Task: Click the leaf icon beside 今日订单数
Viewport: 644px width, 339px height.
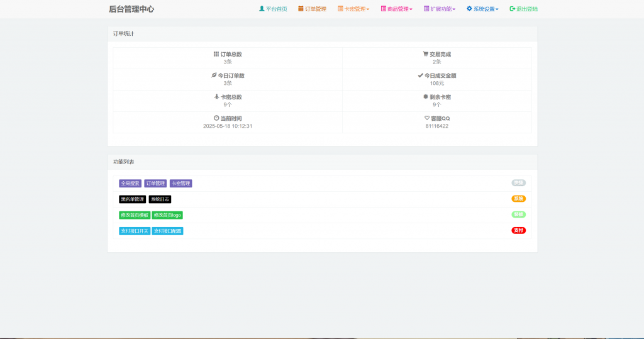Action: click(214, 75)
